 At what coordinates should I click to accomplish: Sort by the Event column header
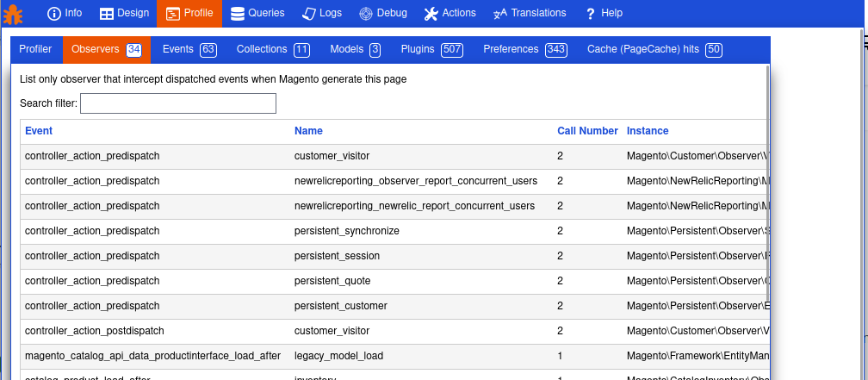click(39, 131)
